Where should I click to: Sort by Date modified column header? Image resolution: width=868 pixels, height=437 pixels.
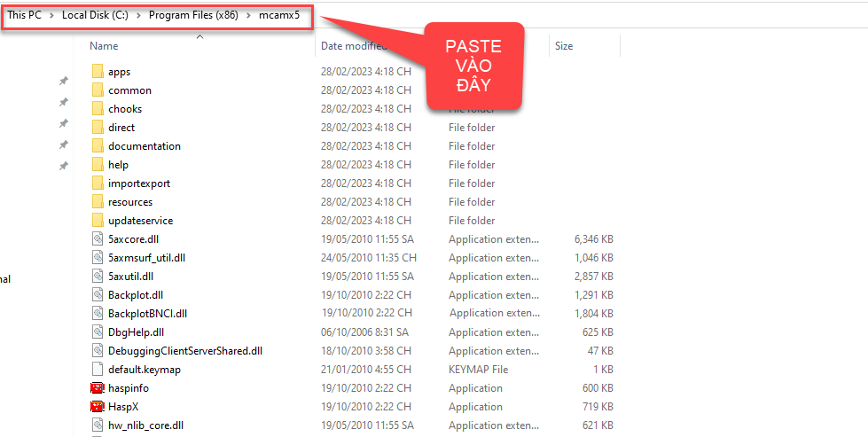coord(355,46)
